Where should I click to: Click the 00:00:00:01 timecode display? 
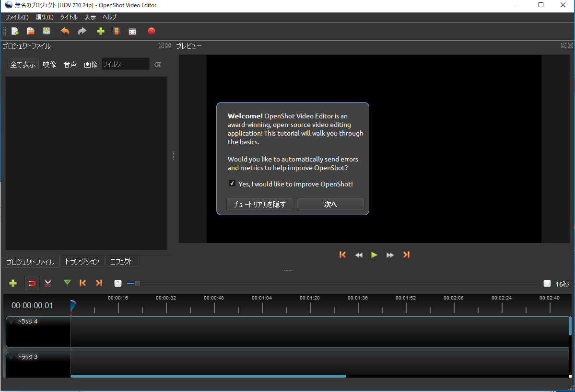[x=32, y=306]
